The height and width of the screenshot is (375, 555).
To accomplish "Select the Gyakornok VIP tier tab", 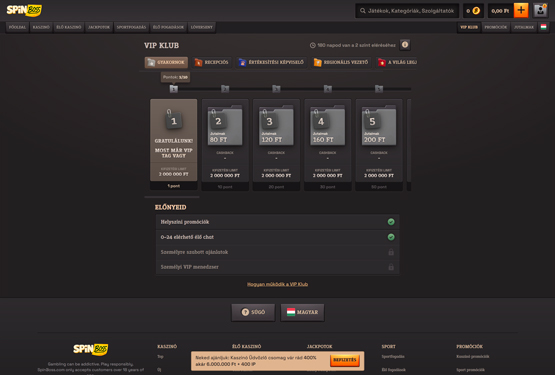I will 166,62.
